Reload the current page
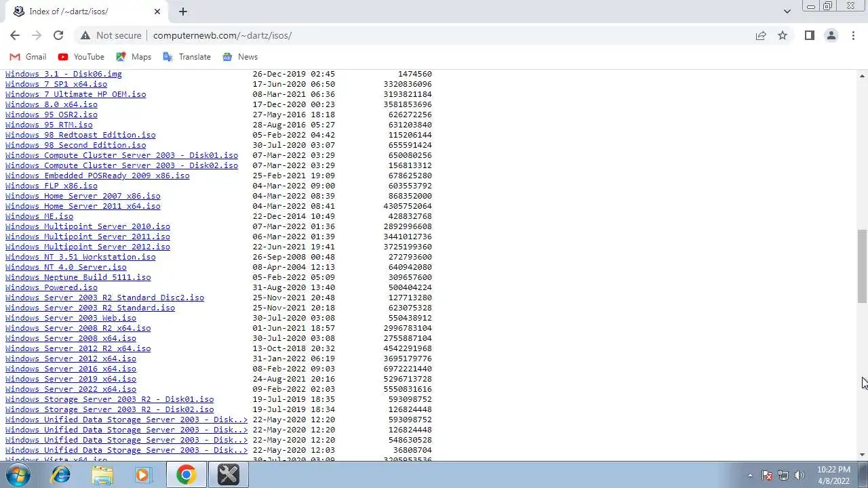868x488 pixels. tap(58, 35)
